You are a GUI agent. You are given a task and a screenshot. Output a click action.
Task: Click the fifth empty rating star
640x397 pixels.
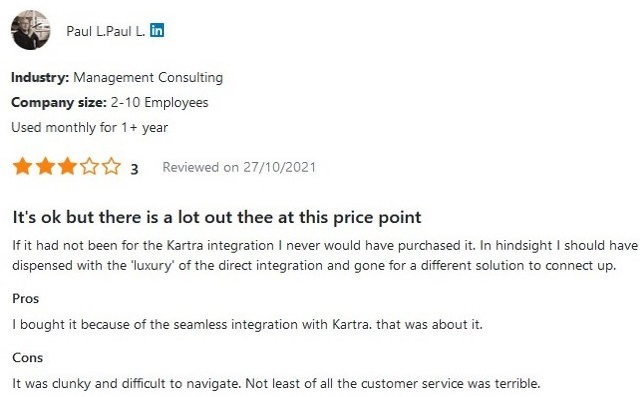(111, 166)
